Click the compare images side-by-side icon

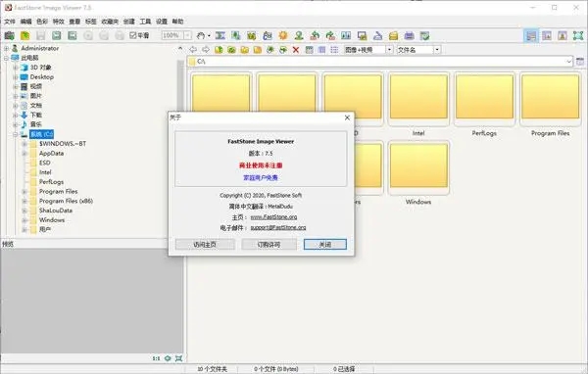pyautogui.click(x=346, y=35)
